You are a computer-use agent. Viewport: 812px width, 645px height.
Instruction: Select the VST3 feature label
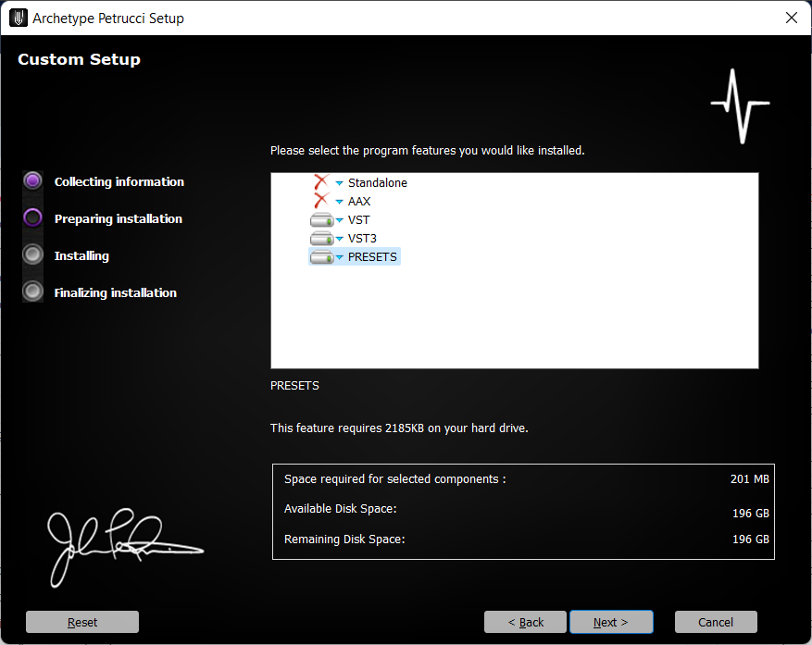click(363, 239)
